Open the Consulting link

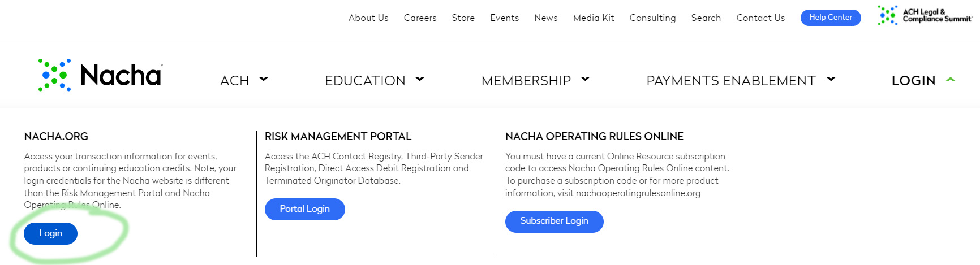[x=652, y=18]
